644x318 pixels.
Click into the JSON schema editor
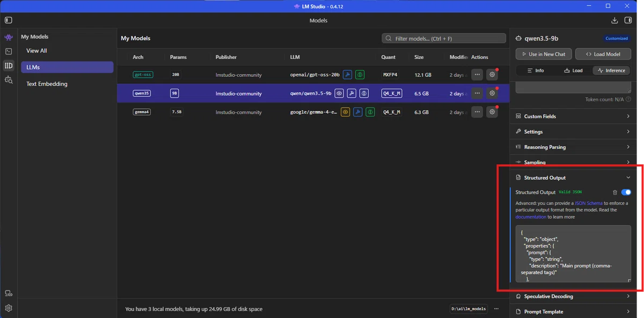pos(573,254)
